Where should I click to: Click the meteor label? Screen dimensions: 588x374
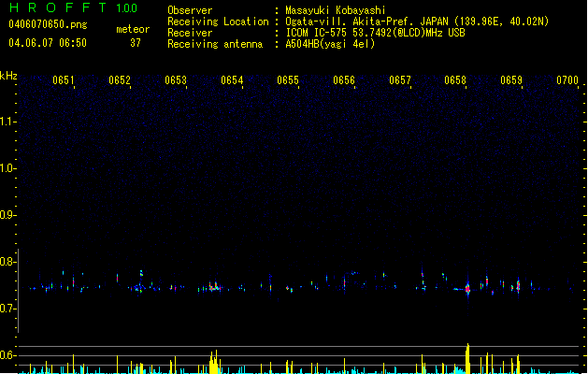[133, 29]
